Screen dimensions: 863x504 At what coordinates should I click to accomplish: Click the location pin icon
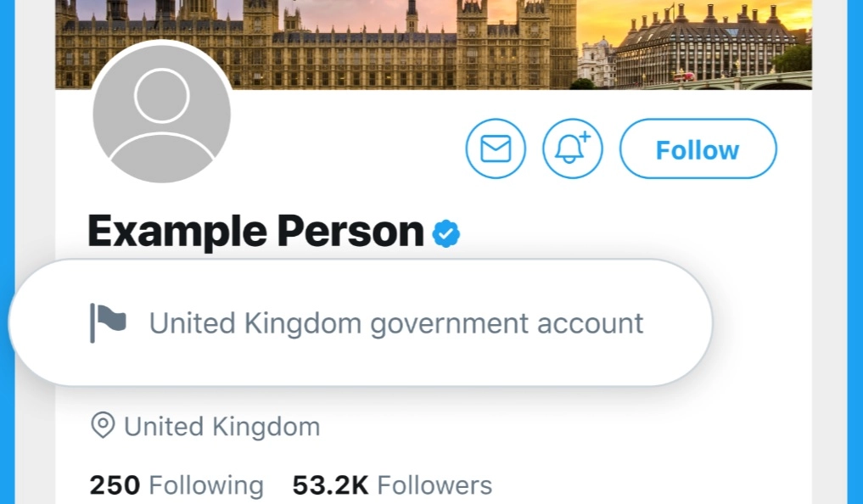point(103,425)
